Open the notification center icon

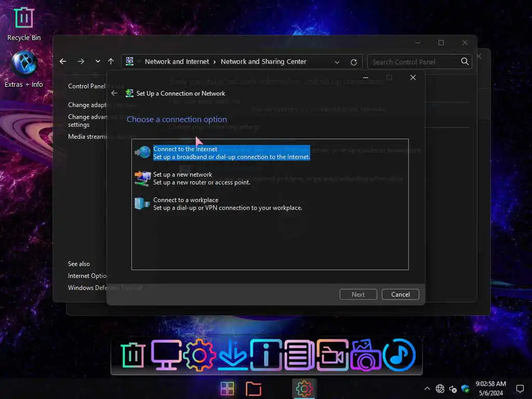[520, 389]
